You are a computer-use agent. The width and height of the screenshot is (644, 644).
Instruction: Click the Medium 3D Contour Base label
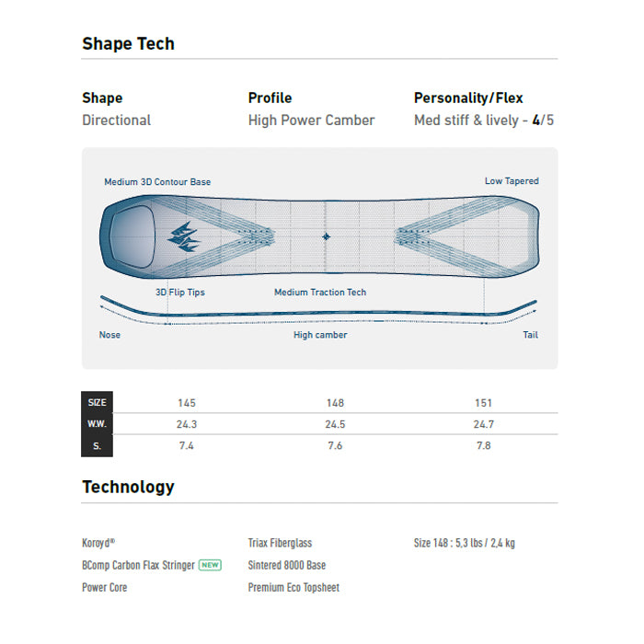click(x=157, y=182)
